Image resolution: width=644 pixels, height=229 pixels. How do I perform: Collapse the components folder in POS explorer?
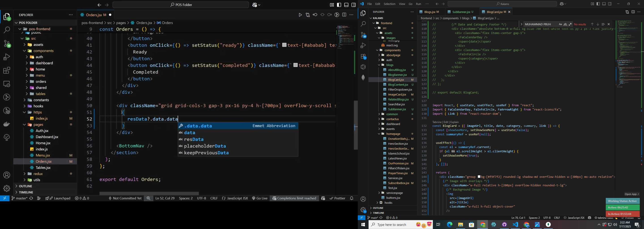tap(45, 51)
